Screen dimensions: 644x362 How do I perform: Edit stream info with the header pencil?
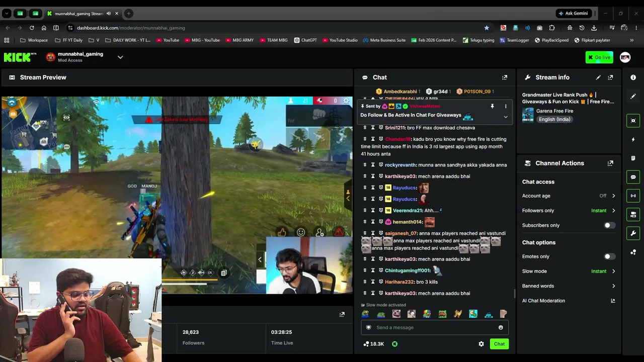point(598,77)
